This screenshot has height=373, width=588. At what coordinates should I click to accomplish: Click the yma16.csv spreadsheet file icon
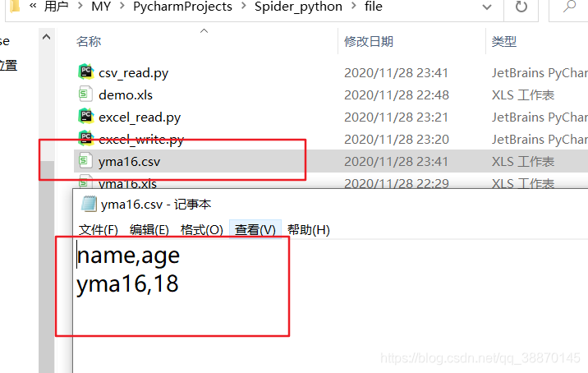point(85,160)
